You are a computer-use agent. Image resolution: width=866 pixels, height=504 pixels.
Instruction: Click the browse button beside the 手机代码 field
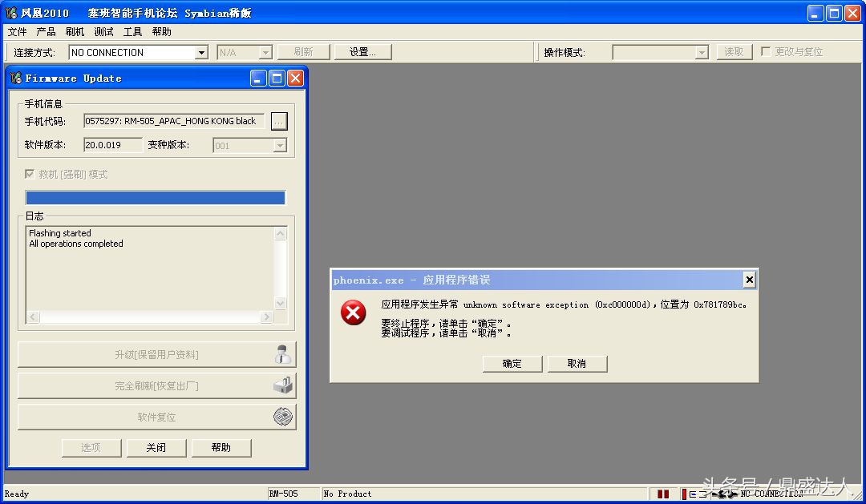[280, 121]
